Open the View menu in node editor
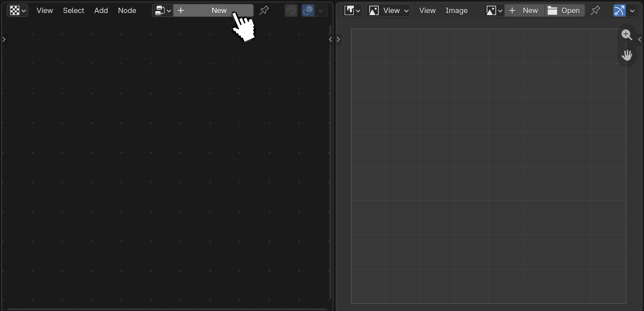This screenshot has width=644, height=311. pyautogui.click(x=45, y=11)
